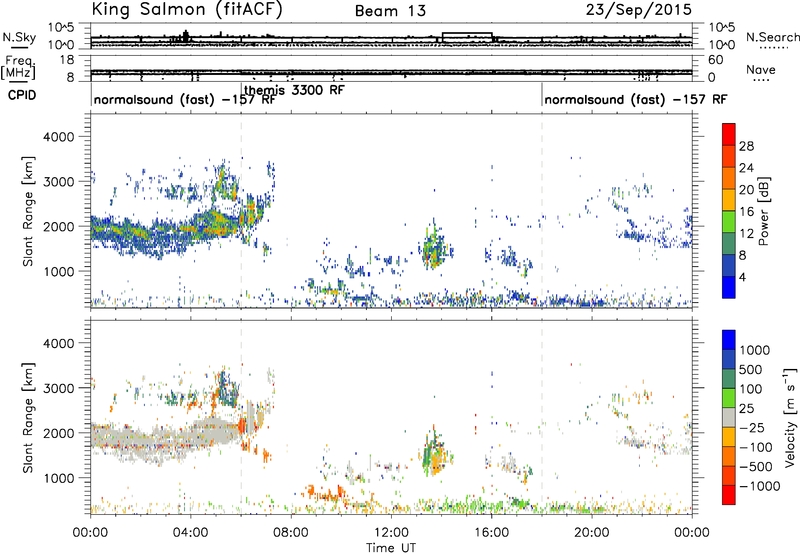Click the -25 tick on the Velocity colorbar
The width and height of the screenshot is (800, 554).
pos(752,428)
